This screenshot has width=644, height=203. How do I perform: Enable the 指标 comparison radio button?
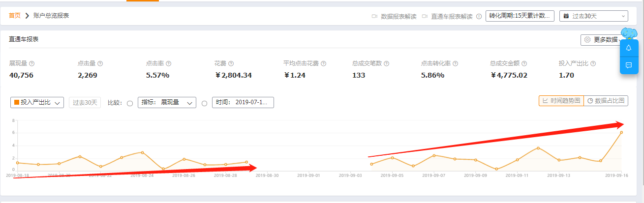(x=130, y=103)
